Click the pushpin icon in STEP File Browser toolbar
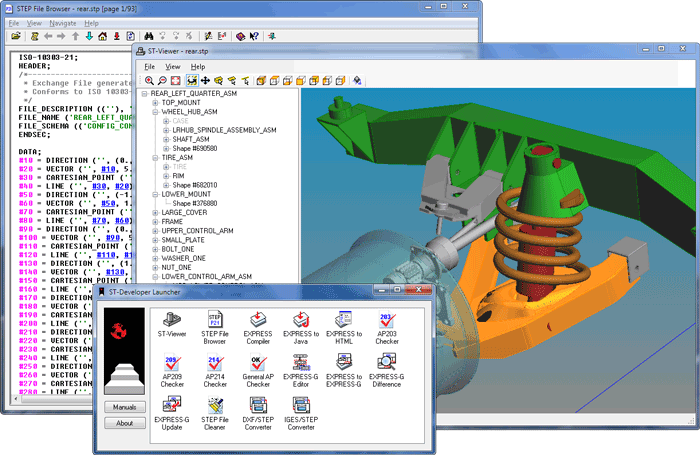The width and height of the screenshot is (700, 455). 271,36
